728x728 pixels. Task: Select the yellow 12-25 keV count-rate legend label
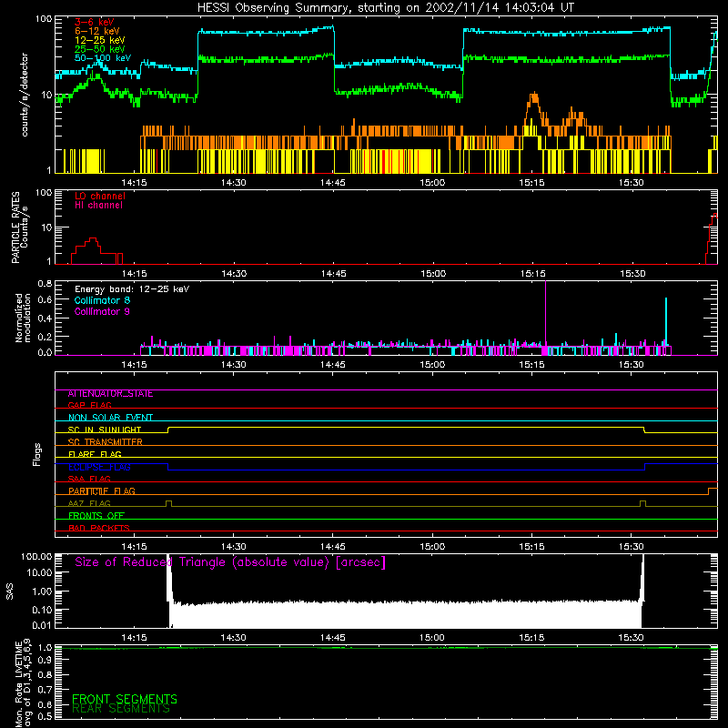tap(100, 40)
